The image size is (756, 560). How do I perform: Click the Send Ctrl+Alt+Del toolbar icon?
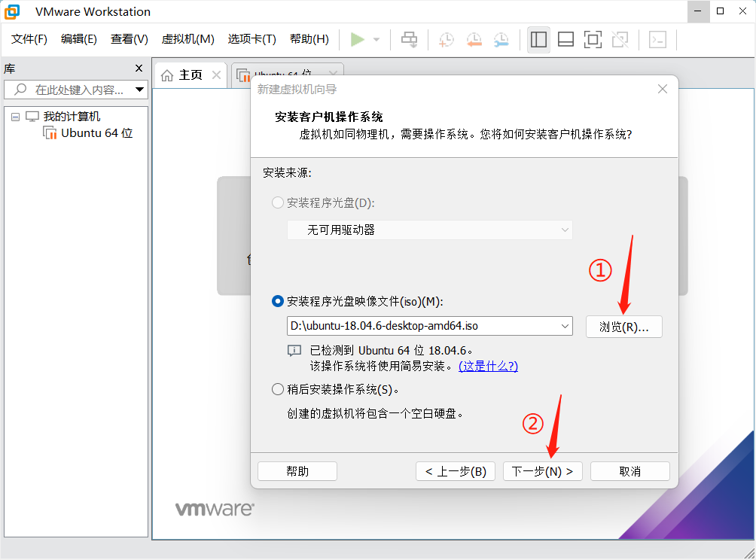pyautogui.click(x=410, y=40)
